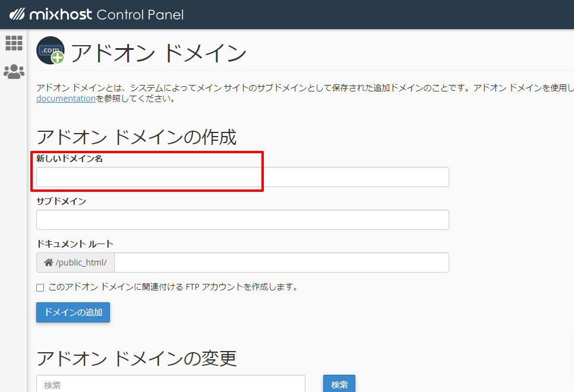Focus the 新しいドメイン名 input field
This screenshot has width=574, height=392.
pos(242,177)
